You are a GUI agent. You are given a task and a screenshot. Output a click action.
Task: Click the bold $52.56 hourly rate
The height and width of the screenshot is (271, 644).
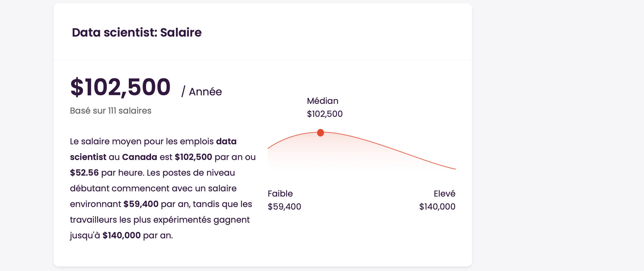click(x=84, y=173)
